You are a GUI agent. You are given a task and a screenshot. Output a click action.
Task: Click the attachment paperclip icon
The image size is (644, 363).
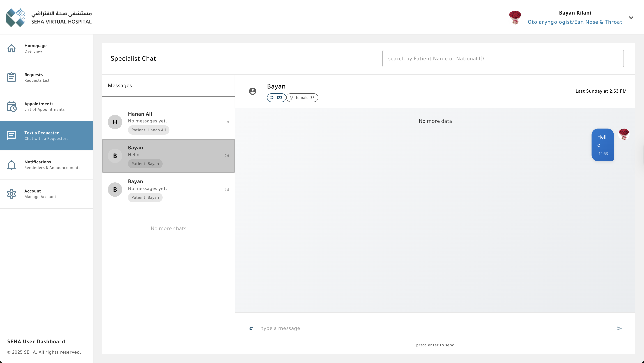[x=251, y=328]
